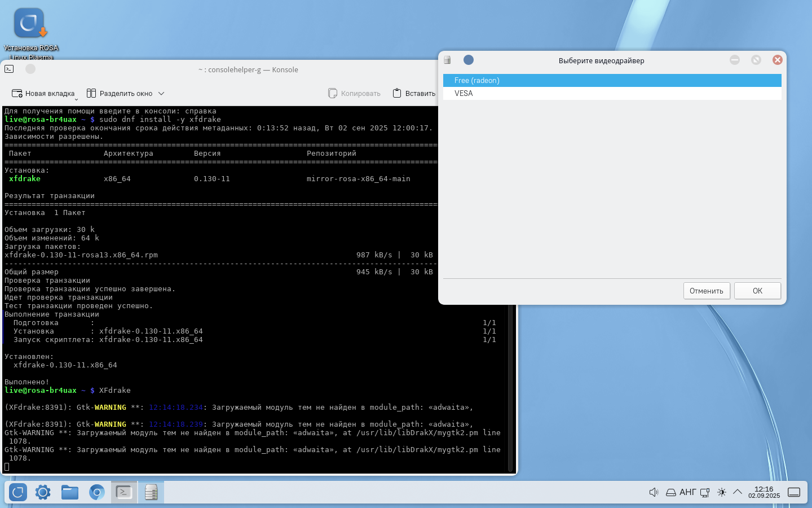Expand the Разделить окно dropdown arrow
Image resolution: width=812 pixels, height=508 pixels.
coord(161,93)
